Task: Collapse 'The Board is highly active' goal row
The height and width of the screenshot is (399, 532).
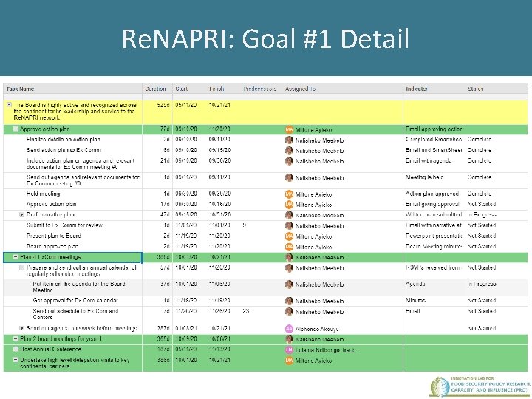Action: tap(10, 105)
